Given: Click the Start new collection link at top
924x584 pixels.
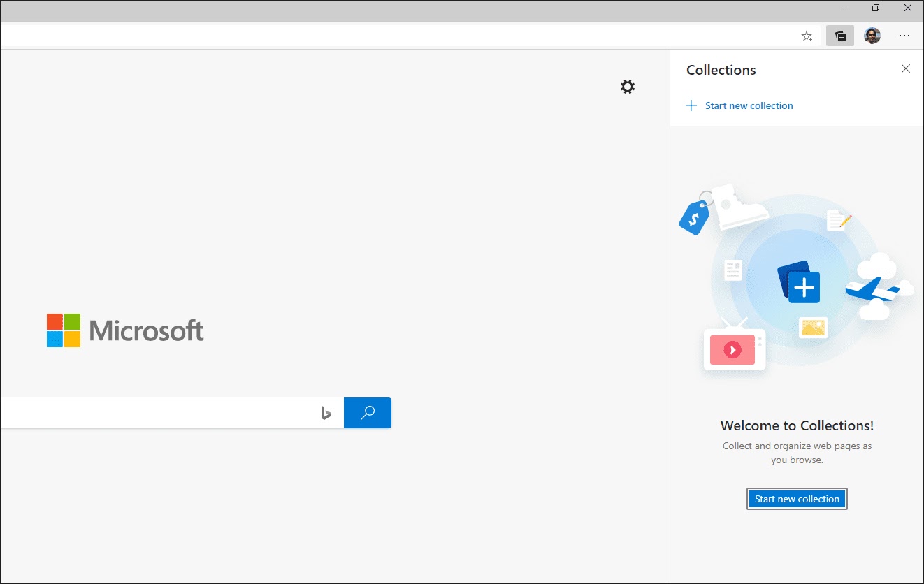Looking at the screenshot, I should pyautogui.click(x=749, y=105).
